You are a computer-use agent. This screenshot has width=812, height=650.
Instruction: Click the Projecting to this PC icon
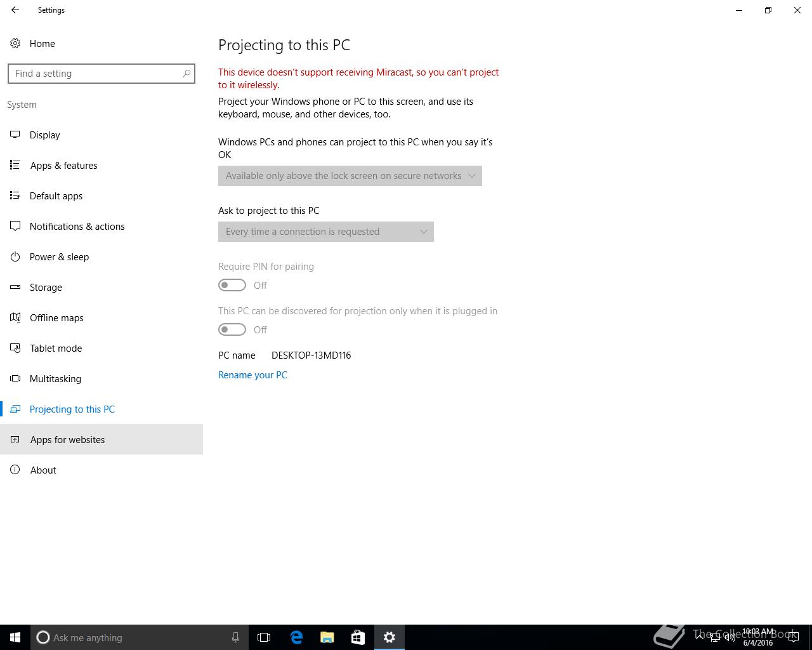(x=15, y=409)
